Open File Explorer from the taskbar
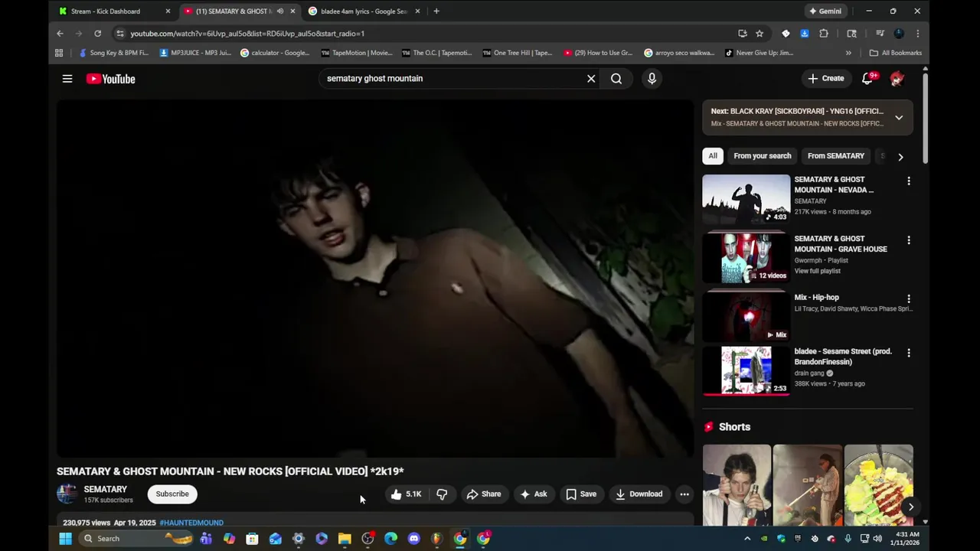980x551 pixels. (x=345, y=539)
